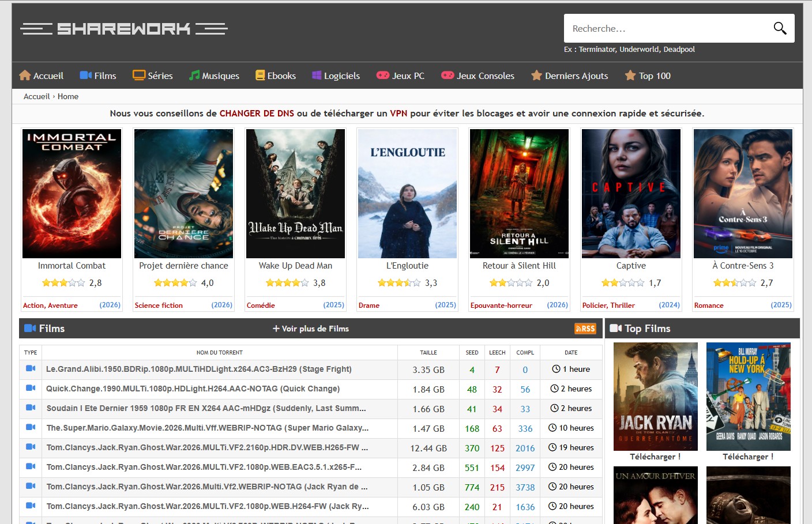Click Télécharger under Jack Ryan poster
The height and width of the screenshot is (524, 812).
coord(655,457)
